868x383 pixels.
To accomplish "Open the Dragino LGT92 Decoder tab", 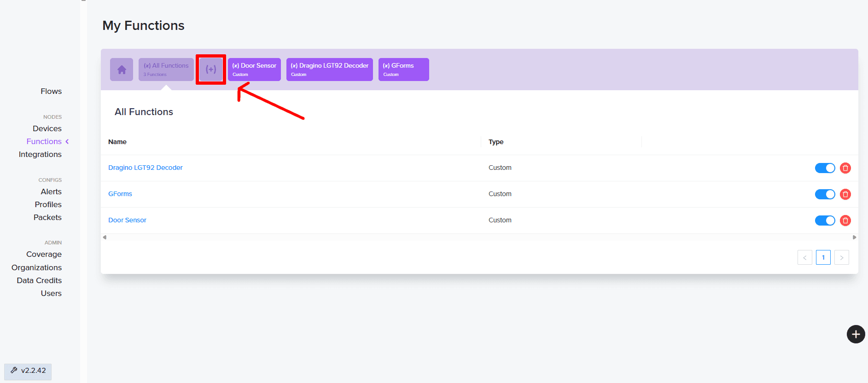I will coord(330,70).
